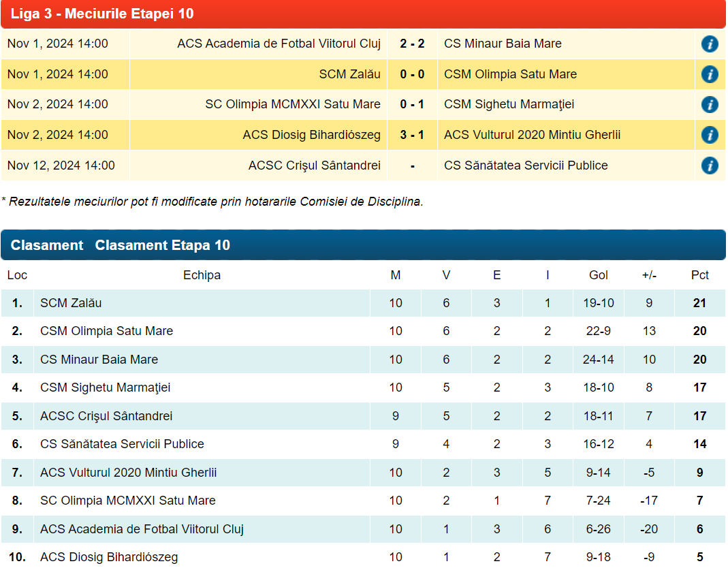Click the 3 - 1 match score
The width and height of the screenshot is (728, 568).
(412, 135)
